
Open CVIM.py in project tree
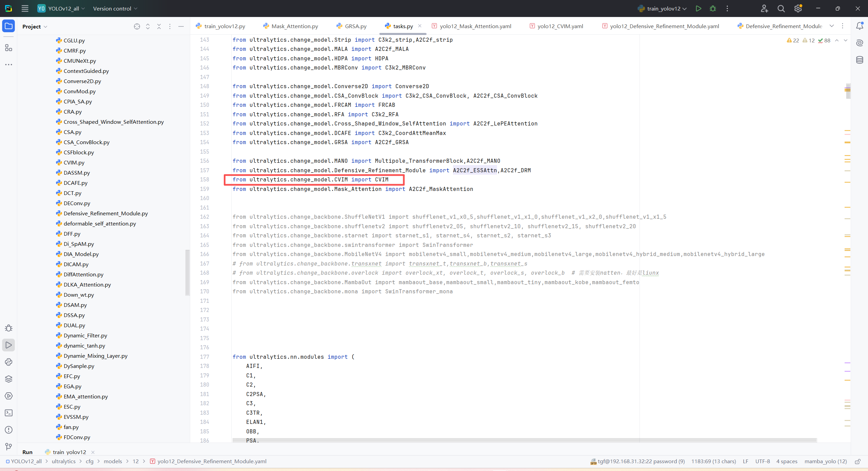[74, 162]
